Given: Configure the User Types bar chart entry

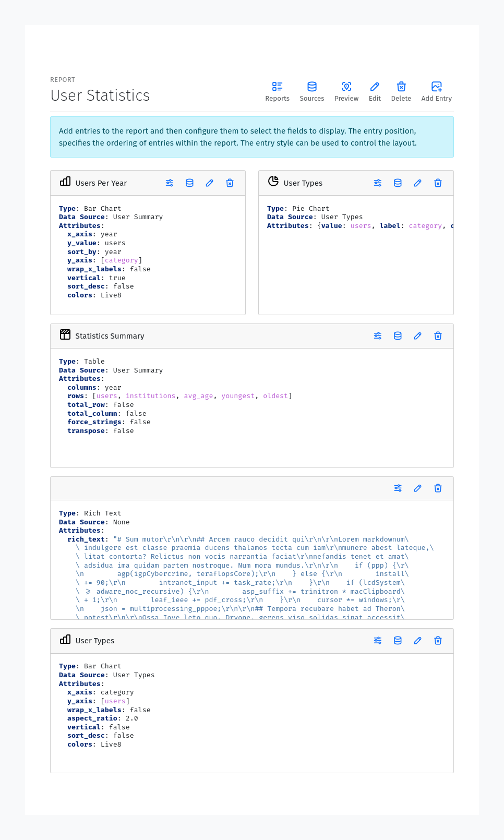Looking at the screenshot, I should 378,641.
